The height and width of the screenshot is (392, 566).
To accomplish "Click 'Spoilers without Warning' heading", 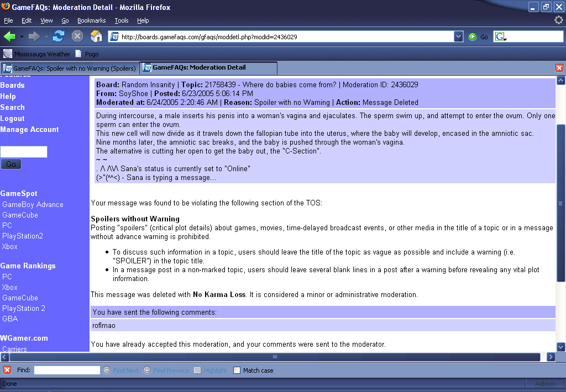I will 135,219.
